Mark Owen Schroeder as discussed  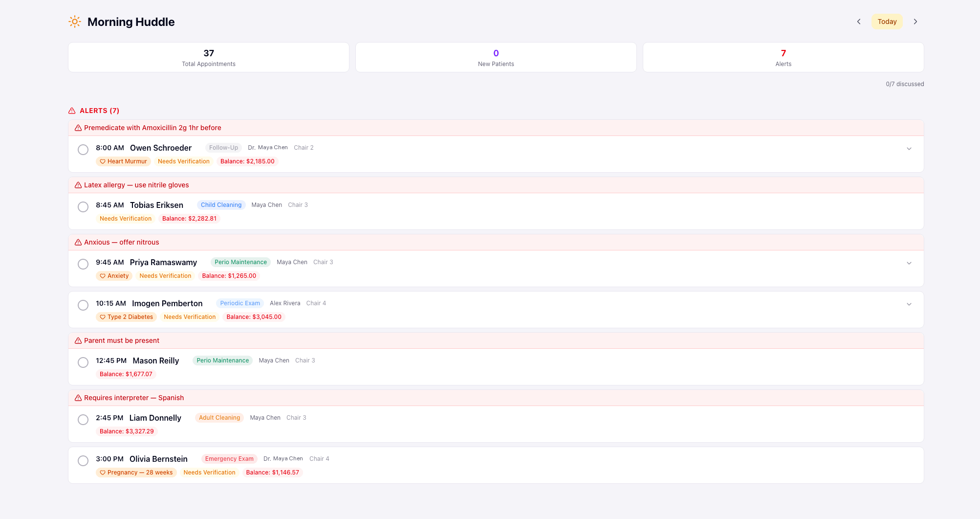(x=83, y=150)
